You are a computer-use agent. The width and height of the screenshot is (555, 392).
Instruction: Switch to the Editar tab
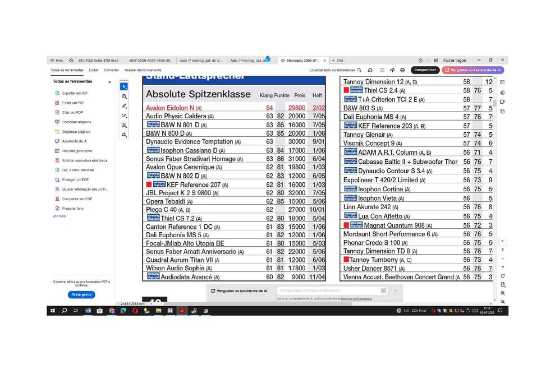tap(94, 70)
